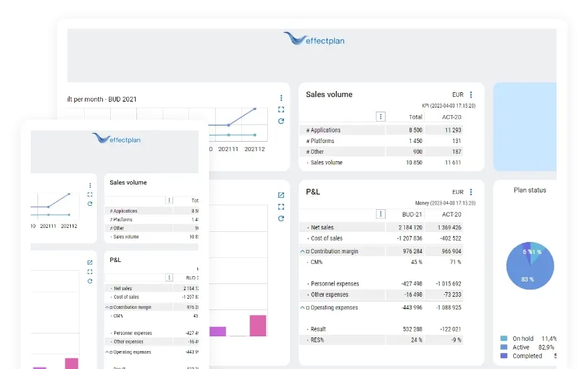Screen dimensions: 588x369
Task: Select the Active legend color swatch
Action: (x=504, y=347)
